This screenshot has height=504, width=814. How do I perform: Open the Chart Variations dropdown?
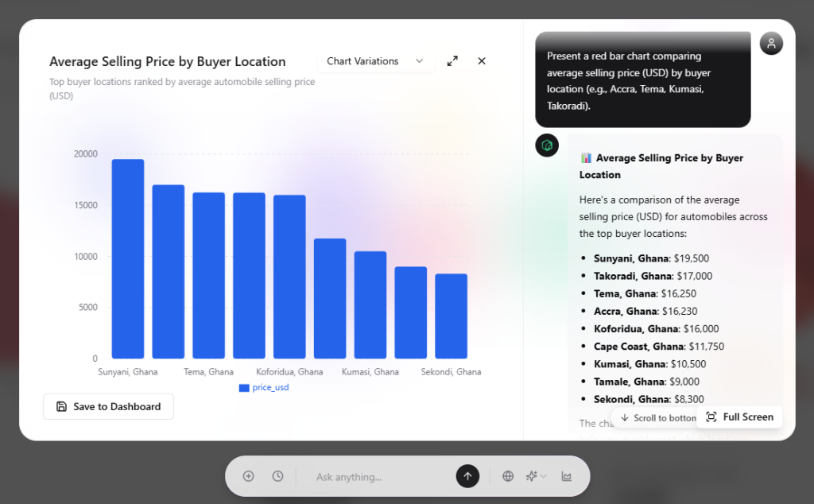coord(375,61)
